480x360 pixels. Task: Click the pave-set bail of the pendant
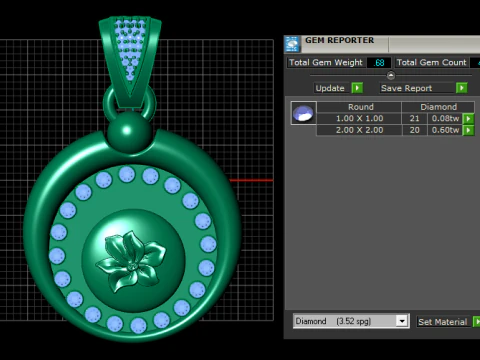pos(130,62)
